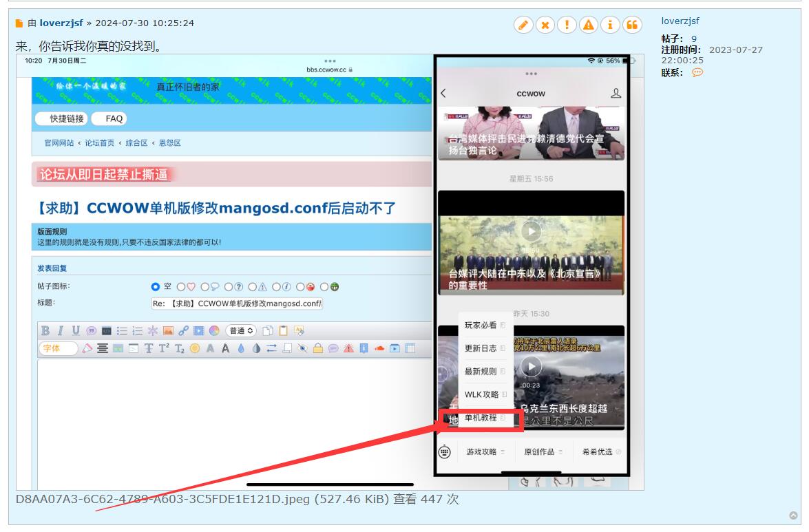Screen dimensions: 809x532
Task: Open the 普通 text size dropdown
Action: click(x=240, y=330)
